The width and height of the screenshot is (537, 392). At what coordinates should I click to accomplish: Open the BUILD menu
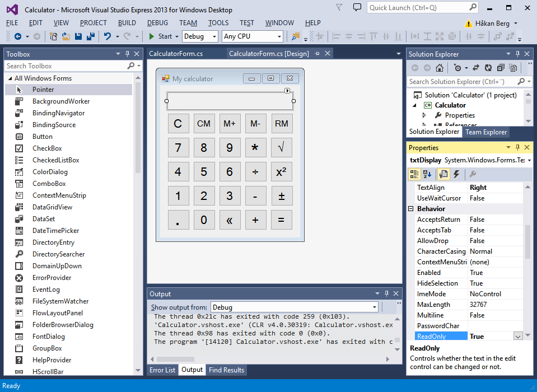(x=127, y=23)
